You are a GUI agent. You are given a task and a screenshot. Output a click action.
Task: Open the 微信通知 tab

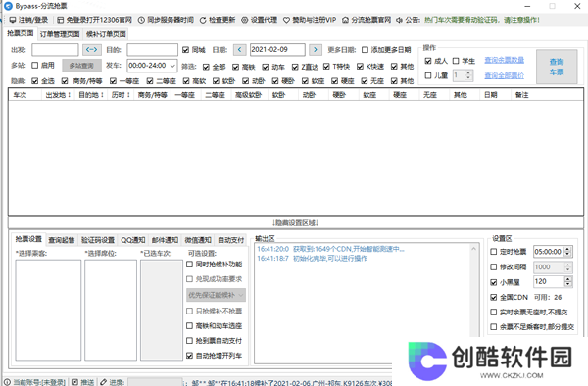(198, 240)
